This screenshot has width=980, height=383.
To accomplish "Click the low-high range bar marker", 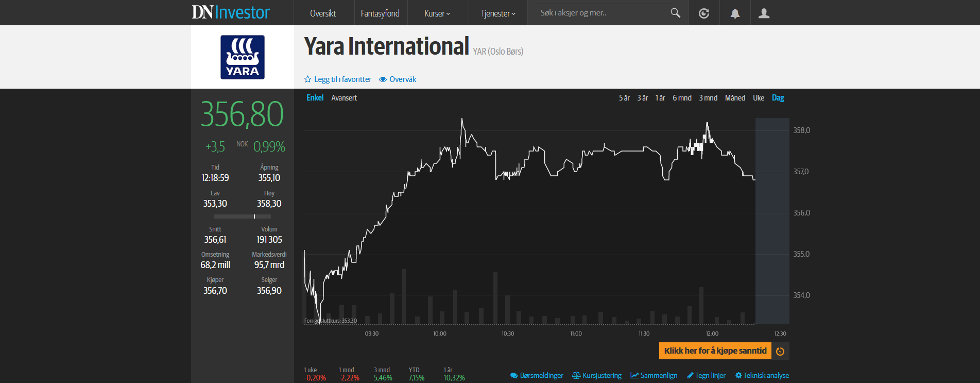I will pos(254,217).
